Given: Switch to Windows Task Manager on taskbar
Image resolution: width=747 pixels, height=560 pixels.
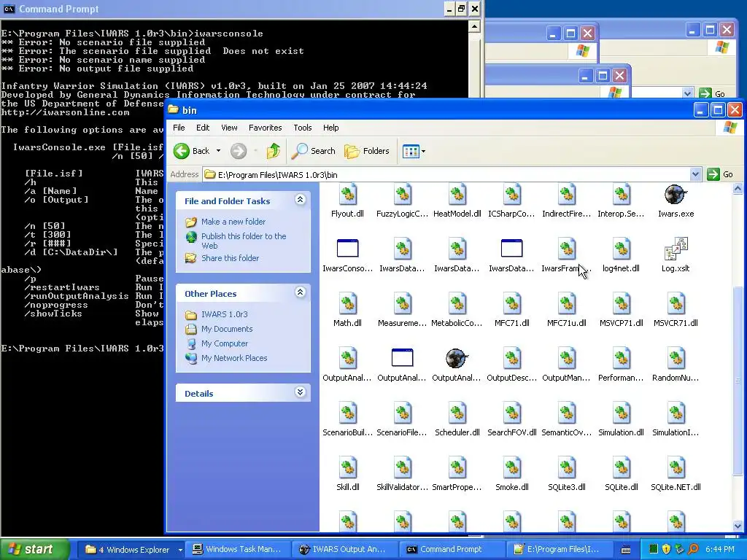Looking at the screenshot, I should click(x=237, y=550).
